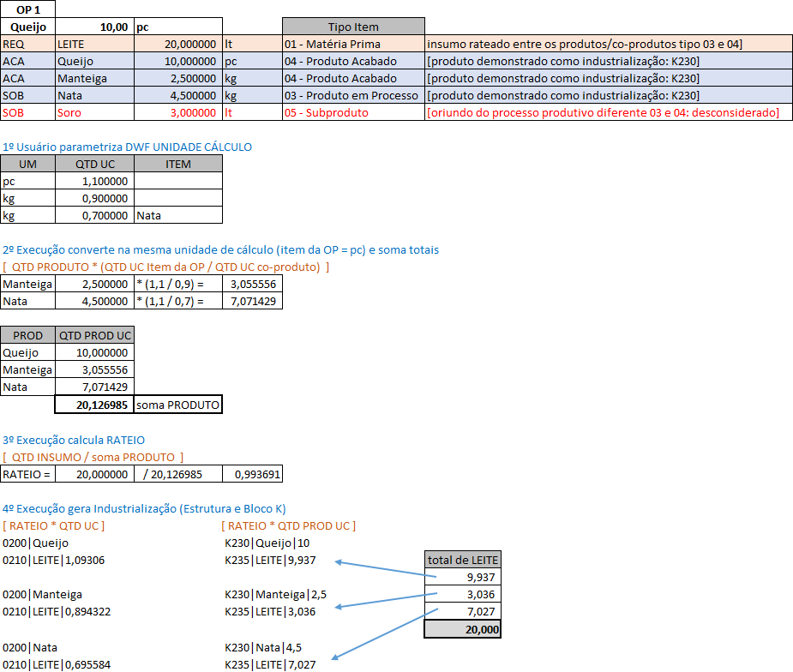Select the grey total cell '20,000'
793x672 pixels.
(x=462, y=629)
